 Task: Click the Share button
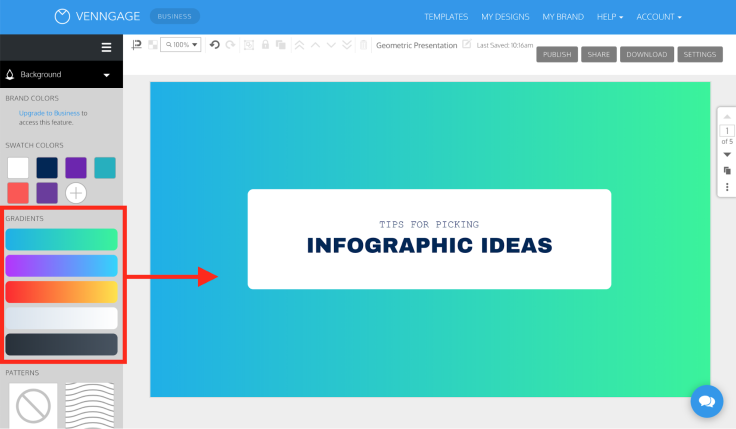(598, 54)
